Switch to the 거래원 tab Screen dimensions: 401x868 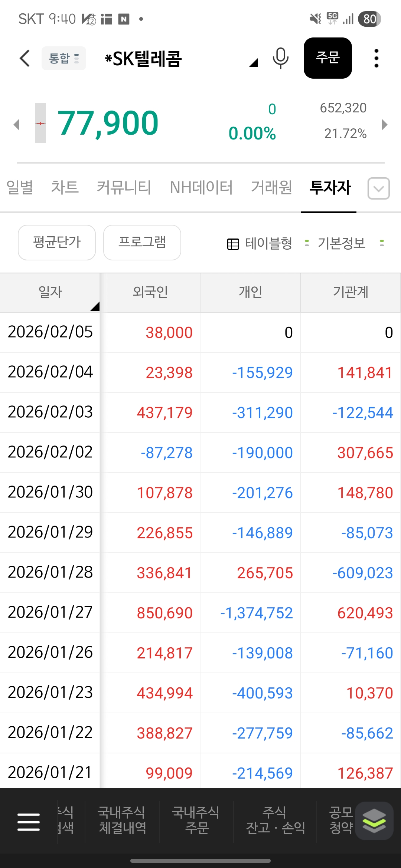271,187
